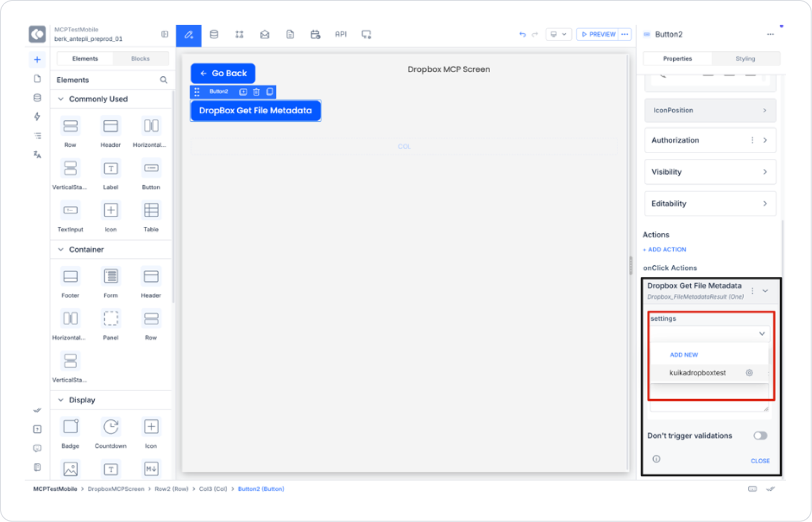This screenshot has height=522, width=812.
Task: Select the Form container element
Action: click(x=111, y=282)
